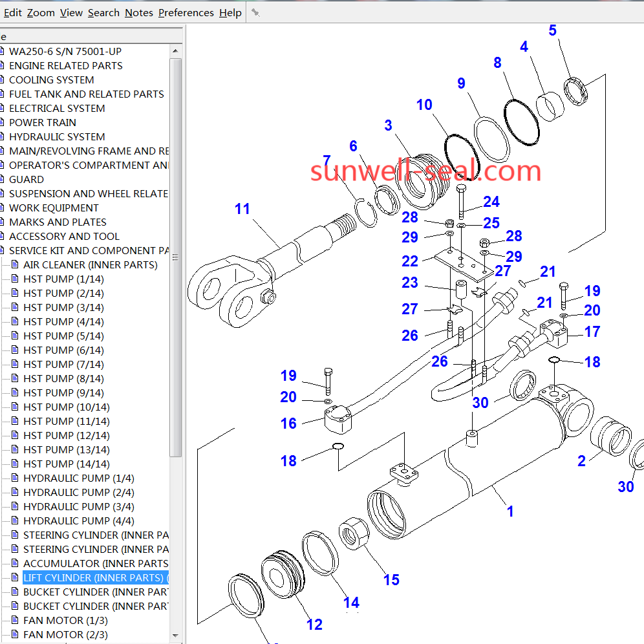The image size is (644, 644).
Task: Click the document icon beside HST PUMP (14/14)
Action: (x=16, y=464)
